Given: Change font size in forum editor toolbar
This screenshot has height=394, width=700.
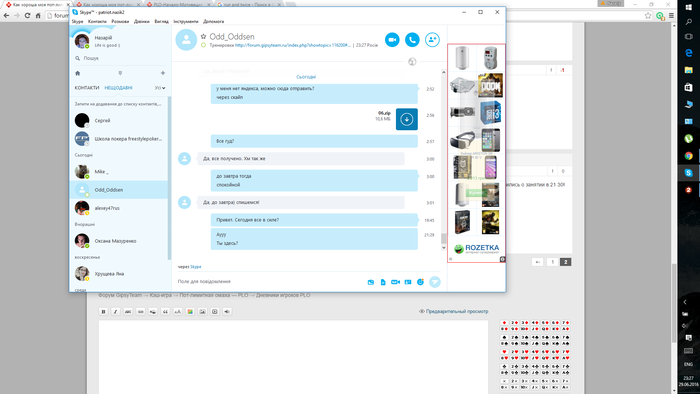Looking at the screenshot, I should (x=178, y=311).
